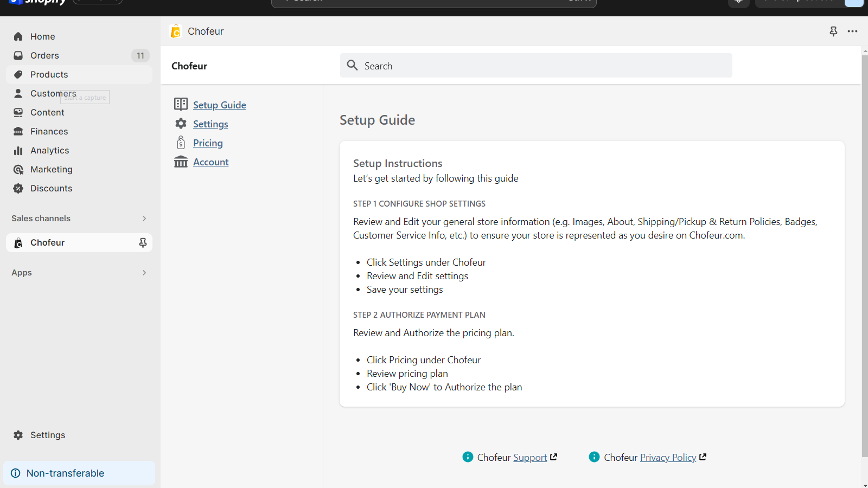Click the Analytics bar chart icon
Image resolution: width=868 pixels, height=488 pixels.
pyautogui.click(x=18, y=150)
